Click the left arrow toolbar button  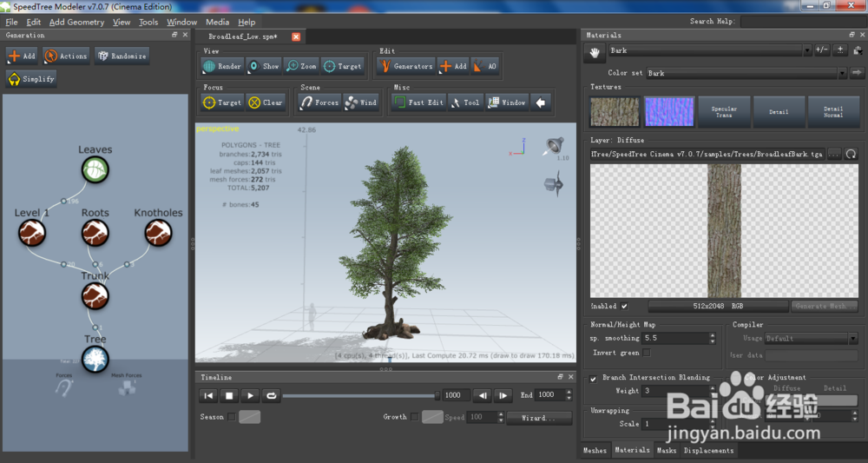541,103
